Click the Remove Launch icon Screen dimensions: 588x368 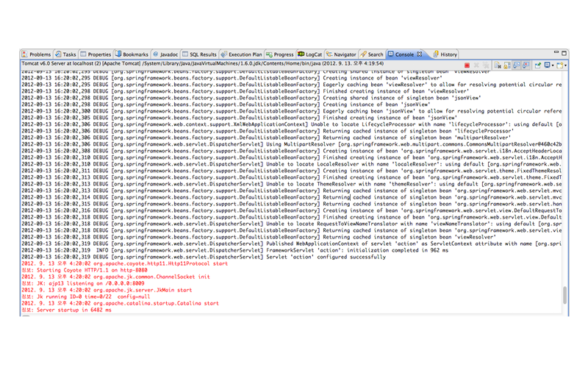tap(476, 66)
